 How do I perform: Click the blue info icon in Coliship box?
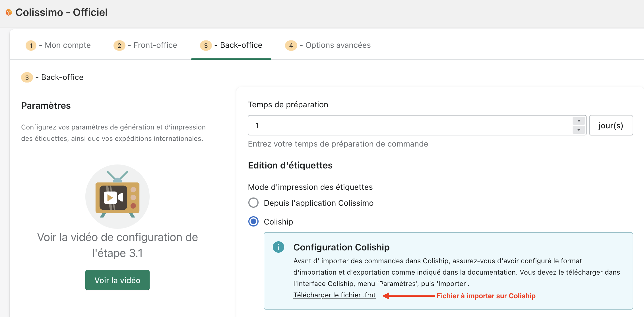[x=278, y=247]
